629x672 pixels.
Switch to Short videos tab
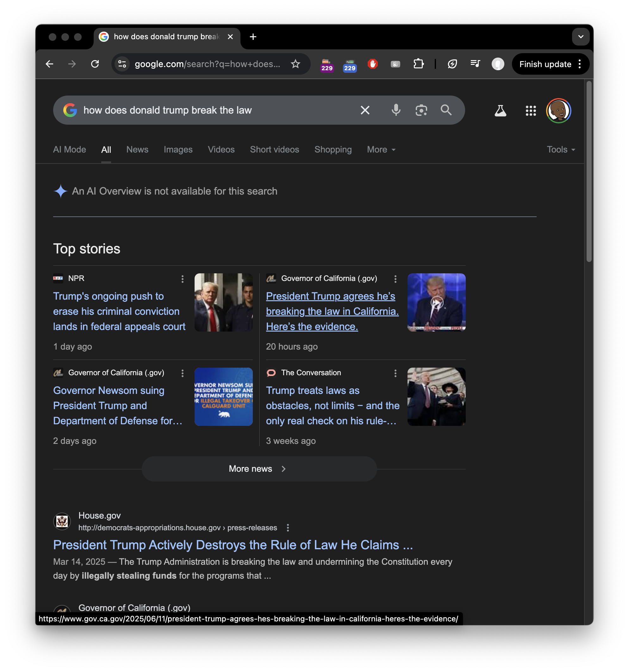point(274,149)
